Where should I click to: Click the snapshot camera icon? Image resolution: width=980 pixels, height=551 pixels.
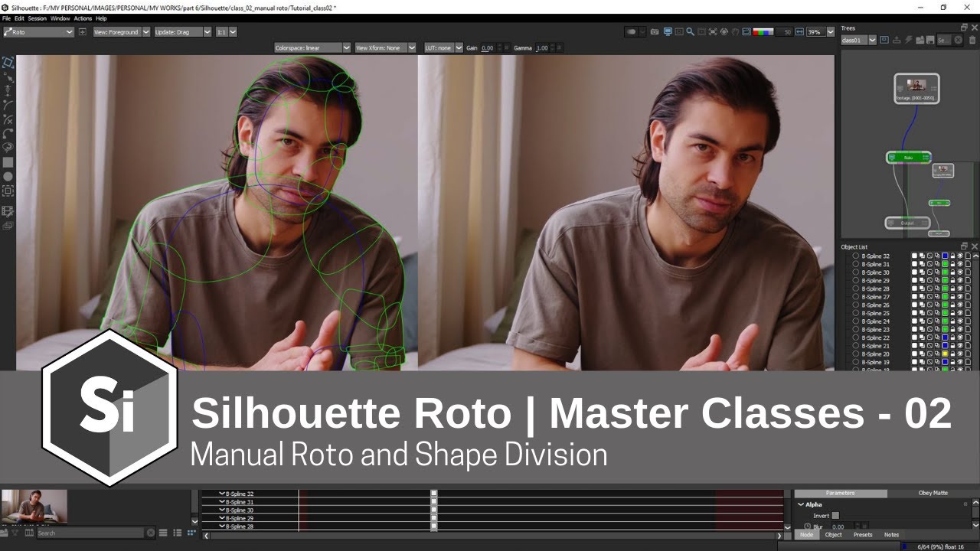coord(655,32)
